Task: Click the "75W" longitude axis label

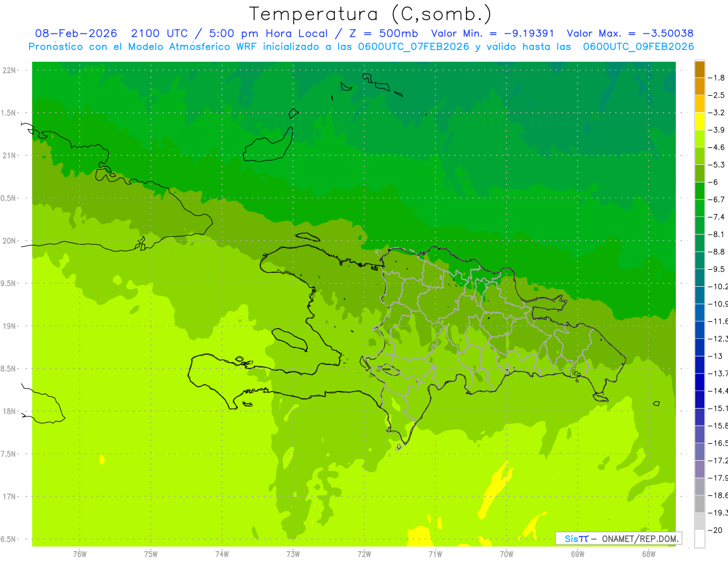Action: click(151, 554)
